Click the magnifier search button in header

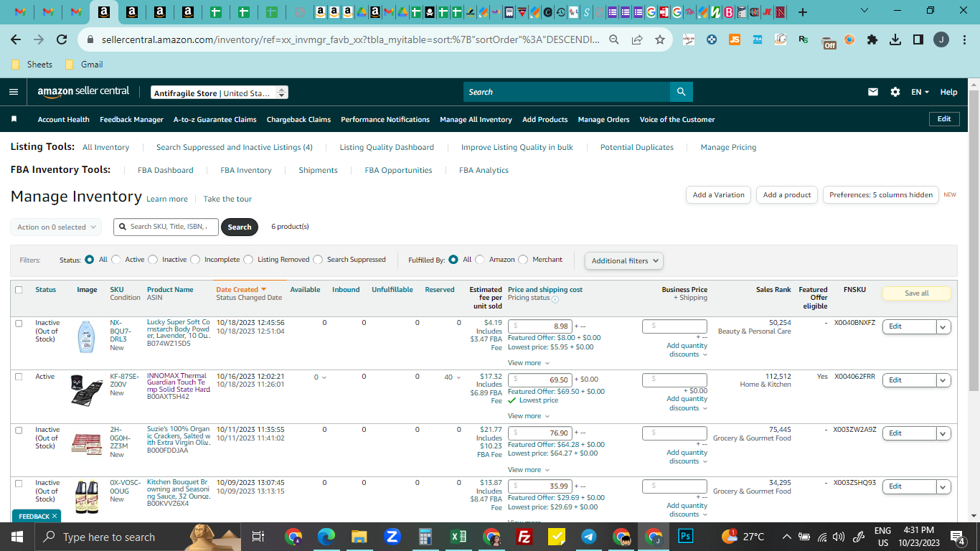(681, 92)
